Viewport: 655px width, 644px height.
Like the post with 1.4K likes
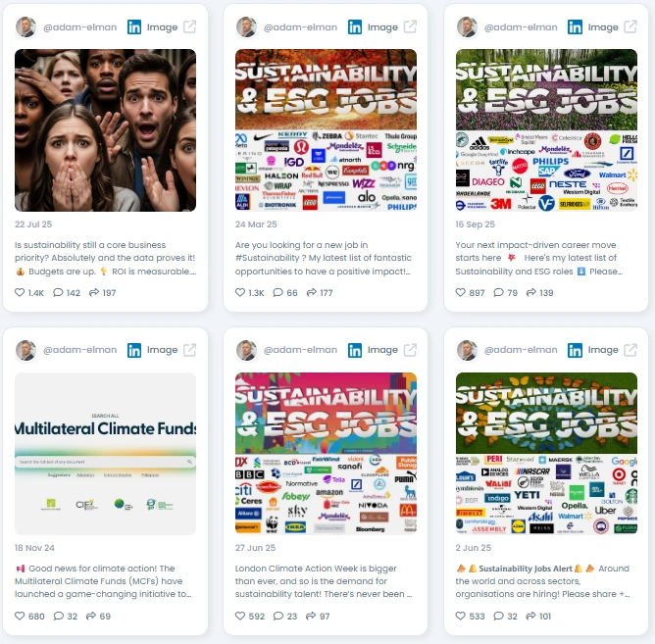20,292
